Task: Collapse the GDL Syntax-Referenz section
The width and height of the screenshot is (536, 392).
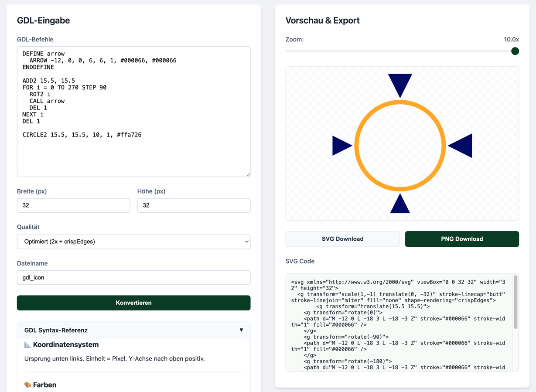Action: click(241, 330)
